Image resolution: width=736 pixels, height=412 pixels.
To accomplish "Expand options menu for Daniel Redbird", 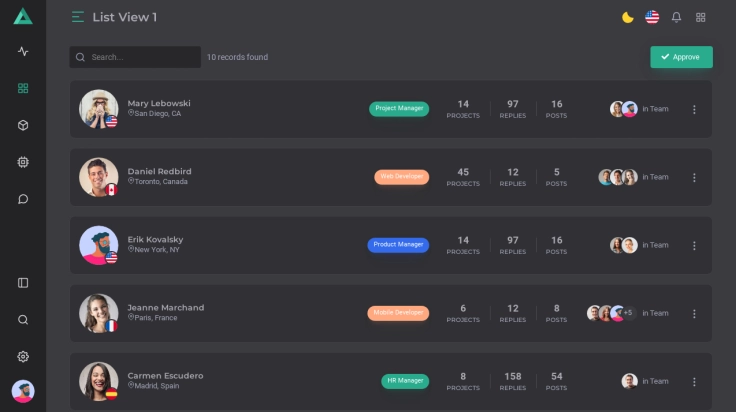I will pos(694,177).
